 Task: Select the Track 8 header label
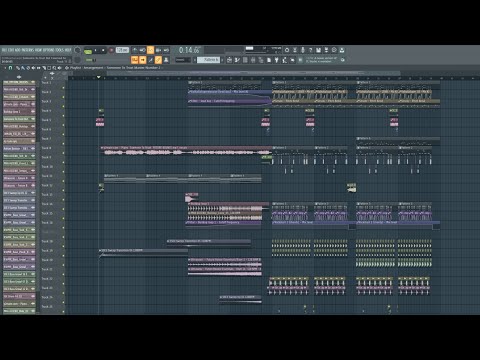click(x=46, y=148)
